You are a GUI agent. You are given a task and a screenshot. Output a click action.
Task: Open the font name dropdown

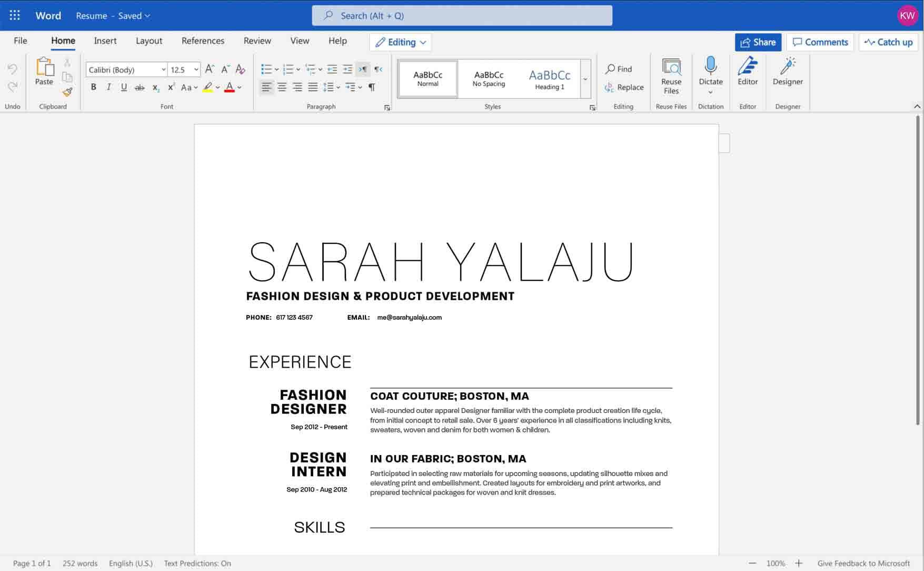tap(163, 70)
